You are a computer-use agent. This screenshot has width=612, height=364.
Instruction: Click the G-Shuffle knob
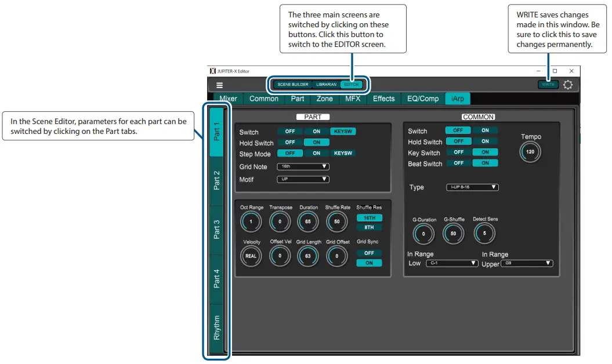pyautogui.click(x=453, y=234)
